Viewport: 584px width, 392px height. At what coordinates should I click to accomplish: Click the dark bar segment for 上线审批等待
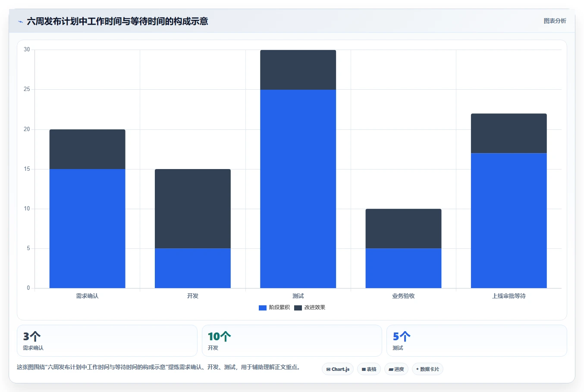[509, 133]
